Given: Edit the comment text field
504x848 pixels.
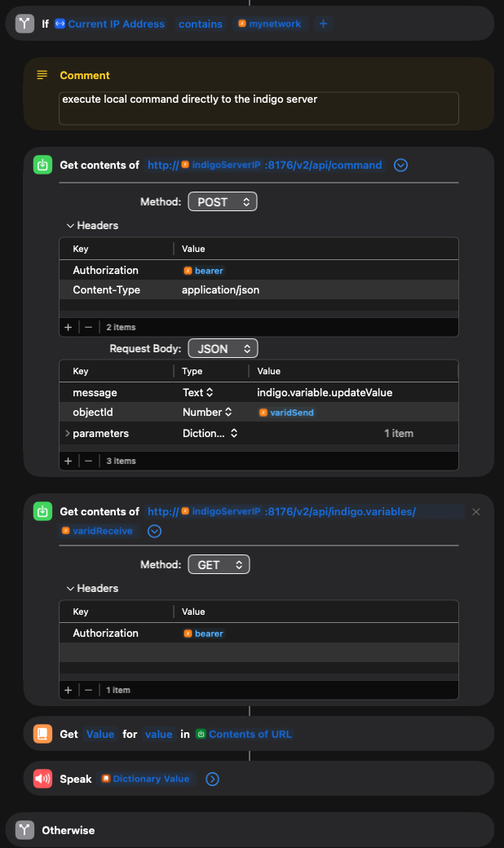Looking at the screenshot, I should pyautogui.click(x=259, y=108).
